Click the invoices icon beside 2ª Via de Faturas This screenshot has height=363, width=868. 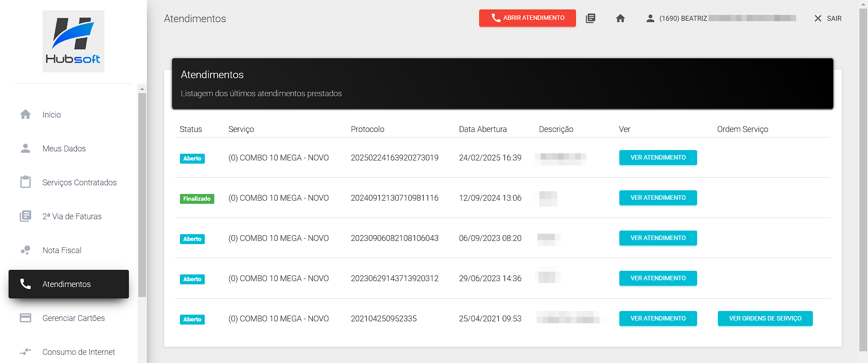(x=26, y=216)
